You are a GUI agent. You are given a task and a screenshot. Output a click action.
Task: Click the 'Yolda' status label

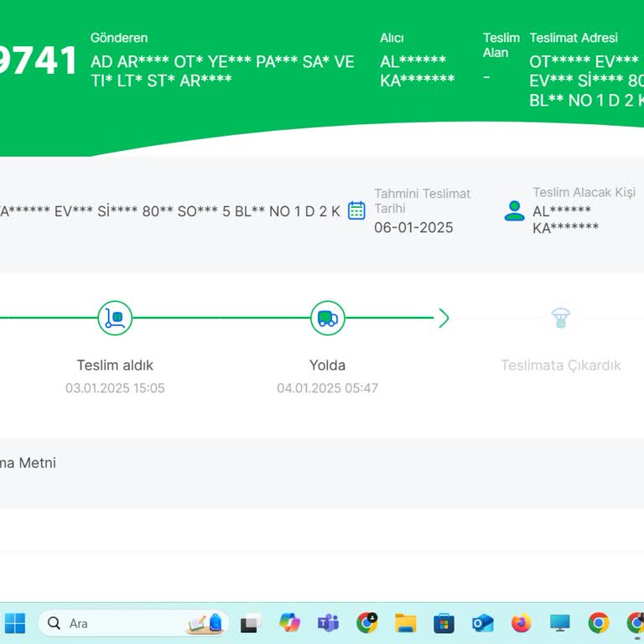click(327, 365)
